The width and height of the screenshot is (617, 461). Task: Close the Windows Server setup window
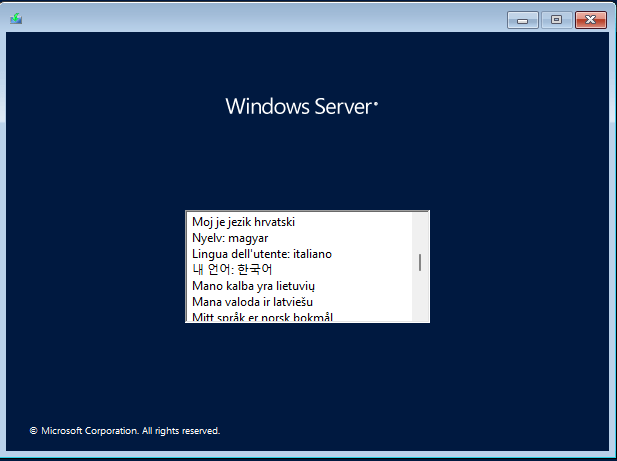click(x=591, y=20)
